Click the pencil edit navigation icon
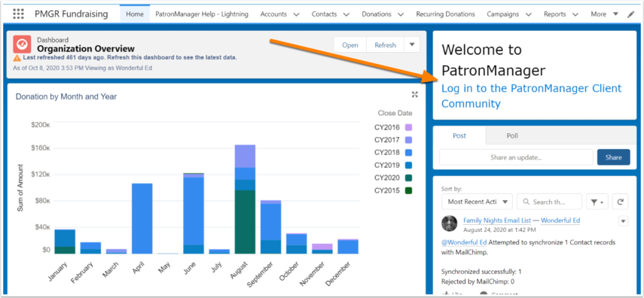This screenshot has height=298, width=644. 630,14
